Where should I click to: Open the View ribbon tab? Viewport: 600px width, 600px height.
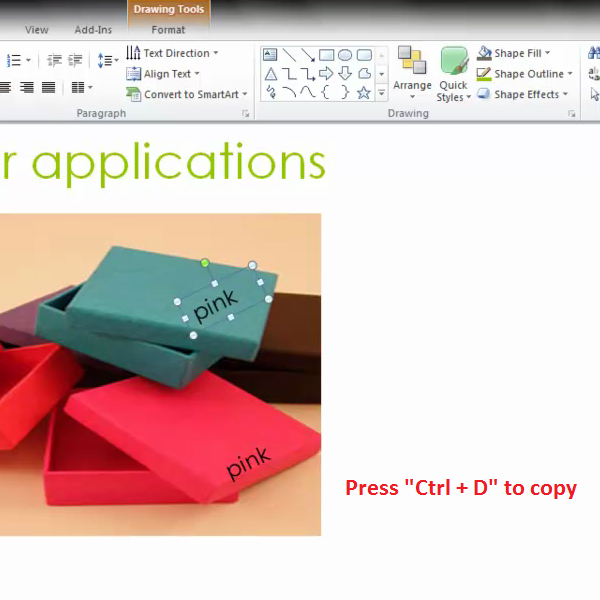tap(37, 30)
